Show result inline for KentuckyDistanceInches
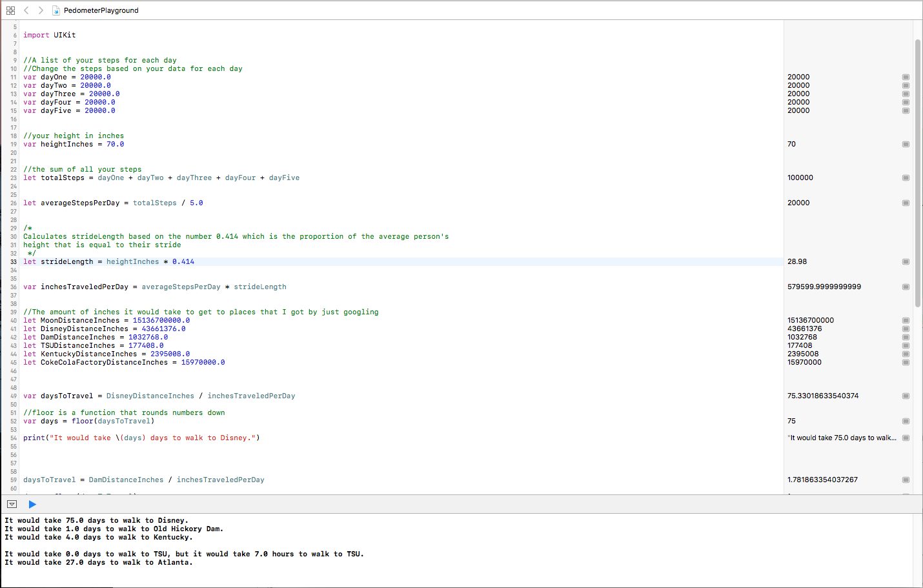The width and height of the screenshot is (923, 588). point(906,354)
